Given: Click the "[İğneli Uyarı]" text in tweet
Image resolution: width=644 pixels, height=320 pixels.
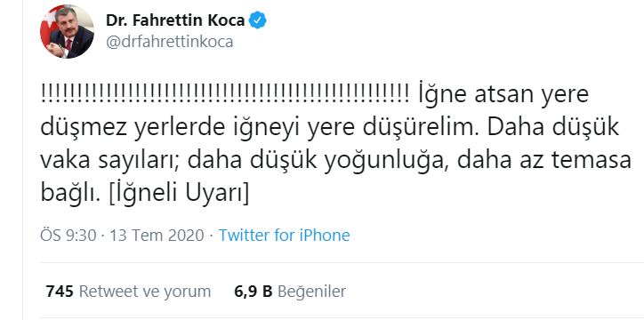Looking at the screenshot, I should 179,194.
